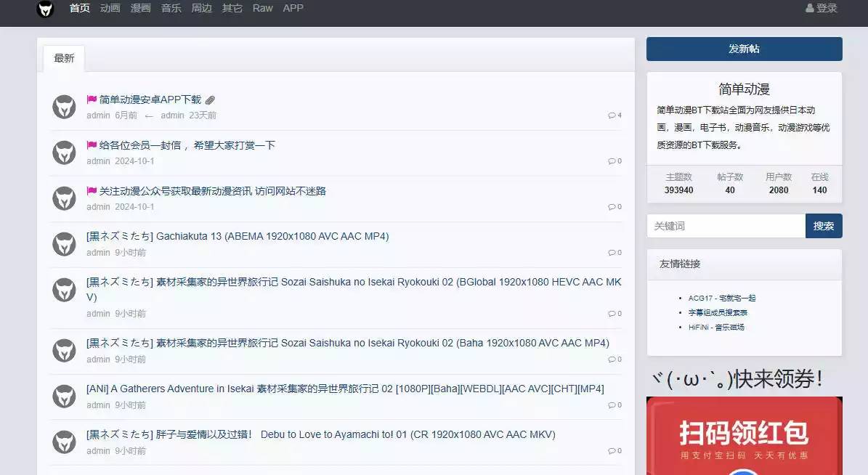Open the Raw section in top navigation

point(262,8)
